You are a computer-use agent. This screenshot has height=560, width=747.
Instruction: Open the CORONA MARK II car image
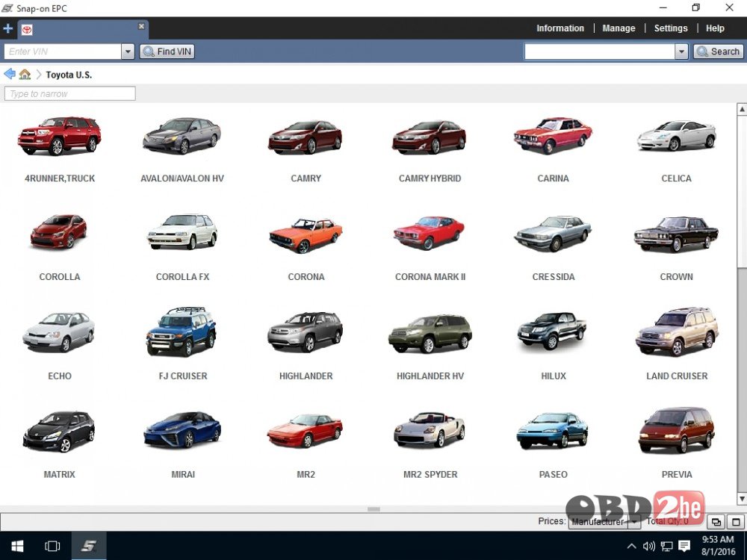tap(429, 233)
